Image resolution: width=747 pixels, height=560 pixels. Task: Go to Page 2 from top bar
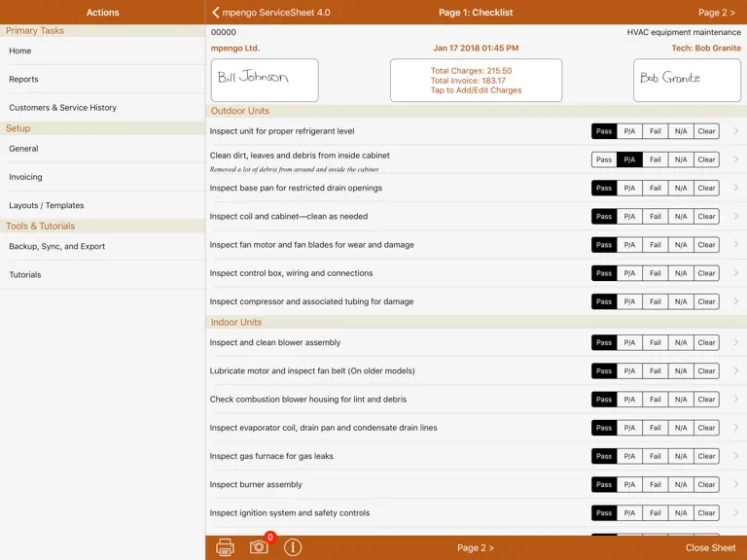716,13
